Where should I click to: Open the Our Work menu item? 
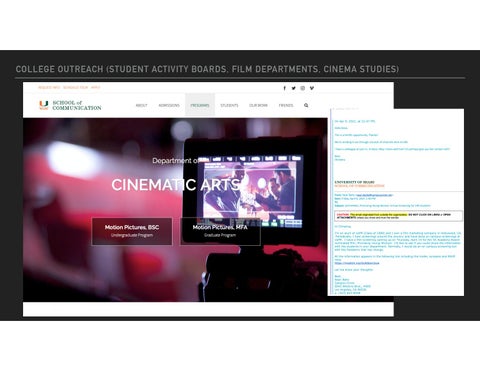click(258, 105)
